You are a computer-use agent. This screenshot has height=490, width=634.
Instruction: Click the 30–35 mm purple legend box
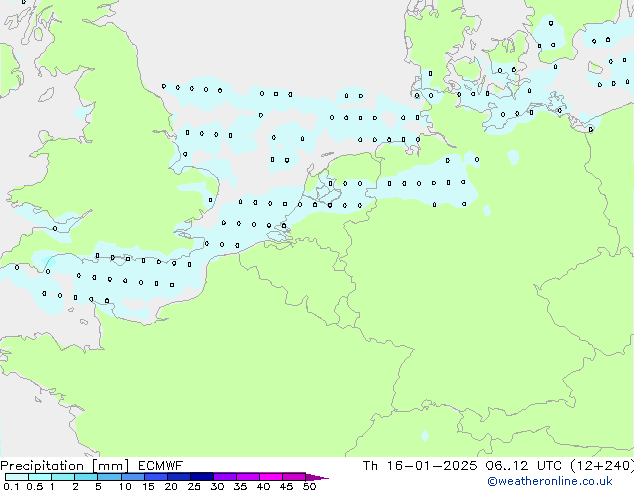point(224,477)
